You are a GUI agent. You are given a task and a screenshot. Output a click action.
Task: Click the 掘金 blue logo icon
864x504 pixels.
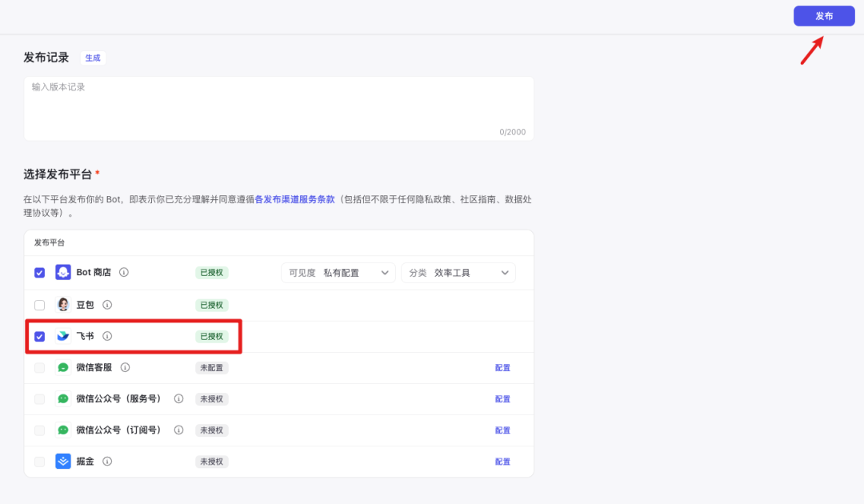[x=63, y=462]
